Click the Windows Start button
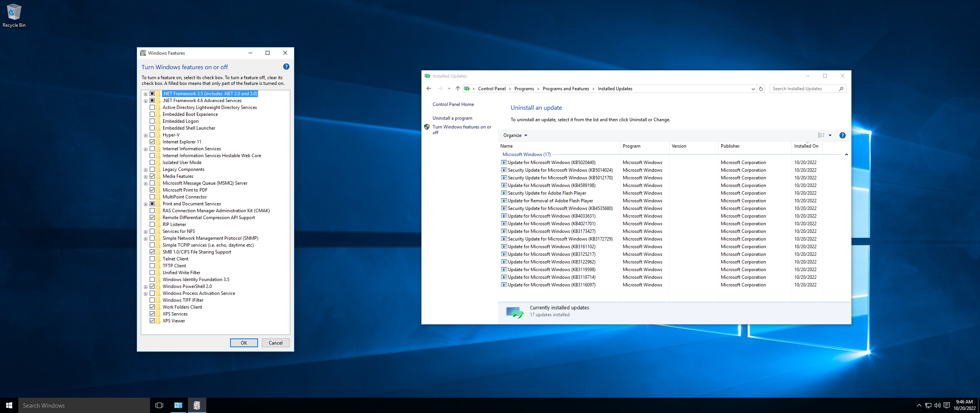 [9, 405]
